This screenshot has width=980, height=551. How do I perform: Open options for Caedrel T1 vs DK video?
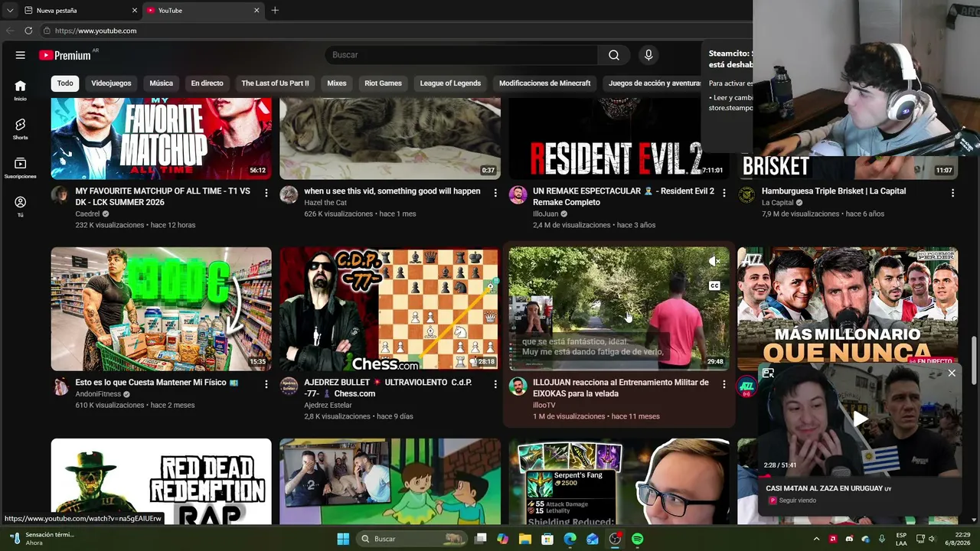[266, 193]
